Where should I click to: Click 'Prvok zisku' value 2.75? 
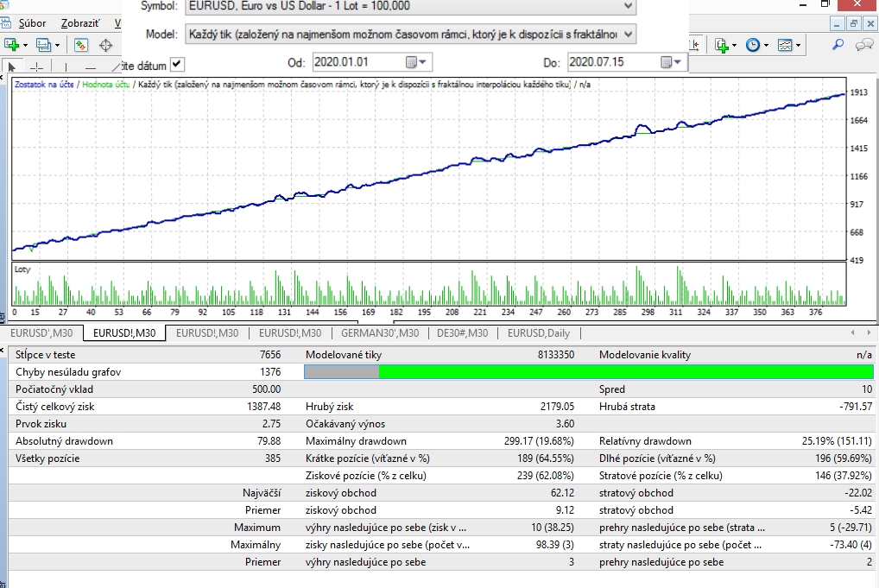click(x=271, y=424)
